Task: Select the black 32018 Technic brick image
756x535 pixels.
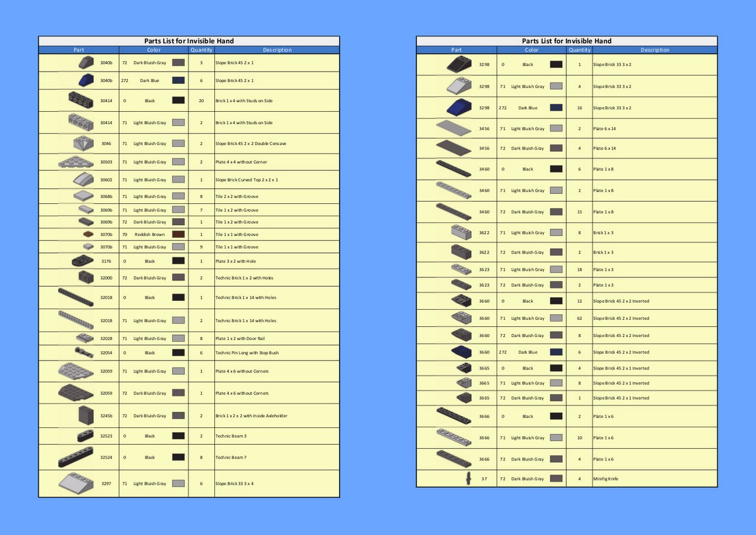Action: tap(76, 297)
